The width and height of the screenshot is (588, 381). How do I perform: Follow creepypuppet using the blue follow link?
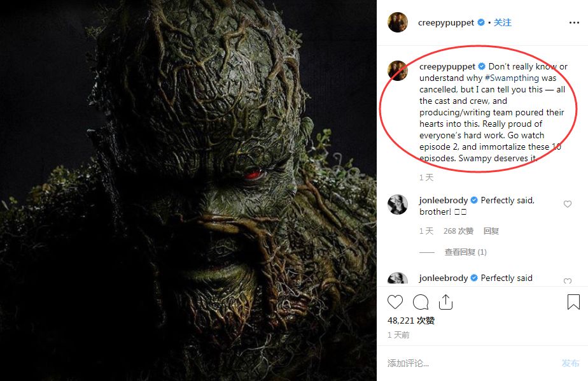point(503,22)
